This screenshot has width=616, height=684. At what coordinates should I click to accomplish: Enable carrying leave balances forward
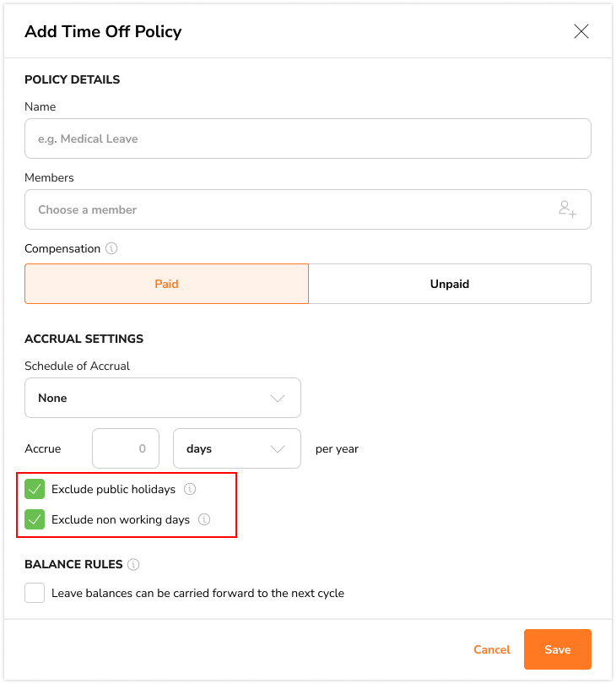tap(35, 593)
